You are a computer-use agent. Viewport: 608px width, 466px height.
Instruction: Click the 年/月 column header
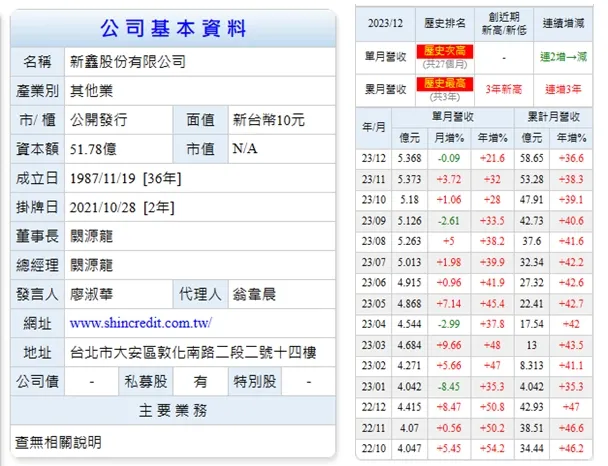click(x=374, y=127)
